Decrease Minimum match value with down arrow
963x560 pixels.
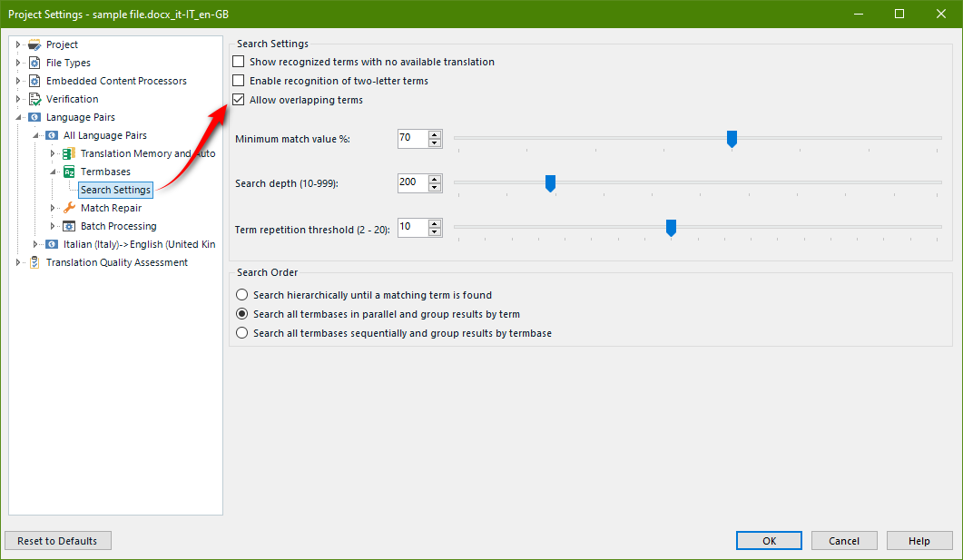tap(435, 143)
